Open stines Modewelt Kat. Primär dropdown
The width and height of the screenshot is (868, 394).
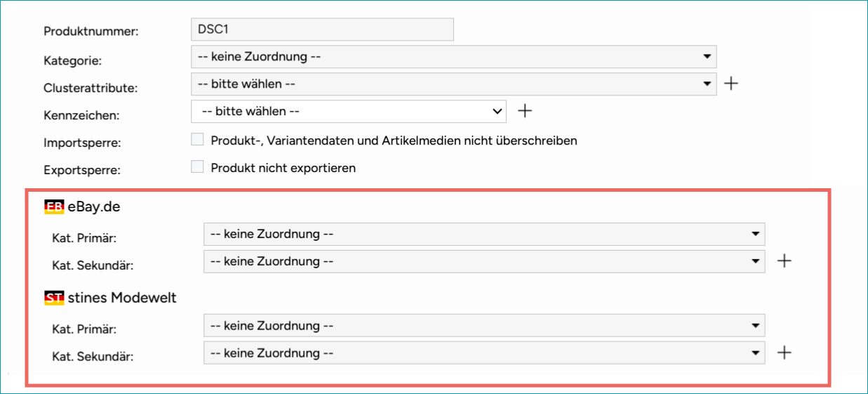484,326
